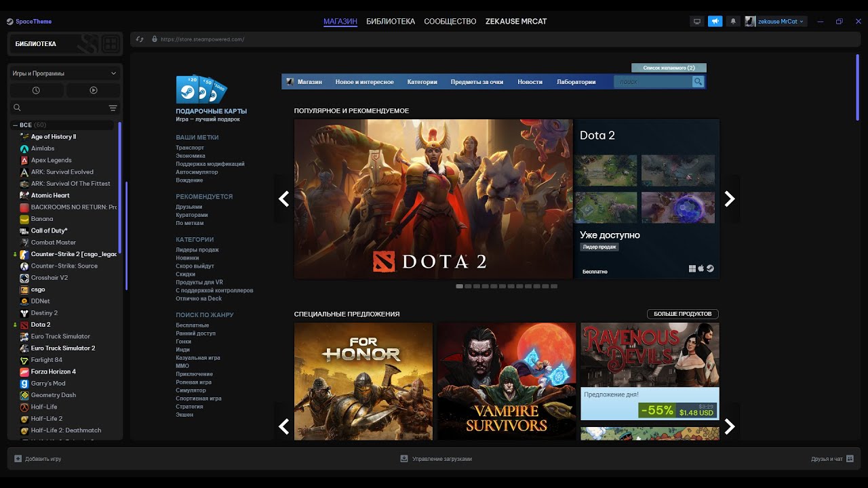Select Euro Truck Simulator 2 in library
This screenshot has width=868, height=488.
click(x=63, y=348)
